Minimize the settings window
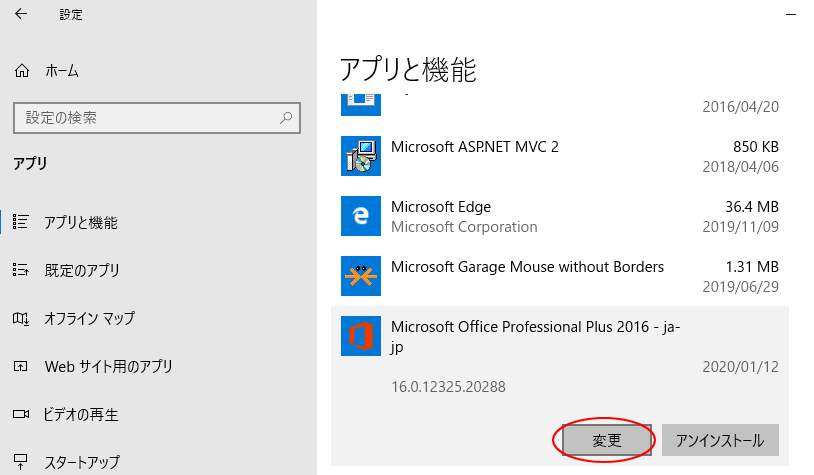The image size is (814, 475). click(791, 15)
